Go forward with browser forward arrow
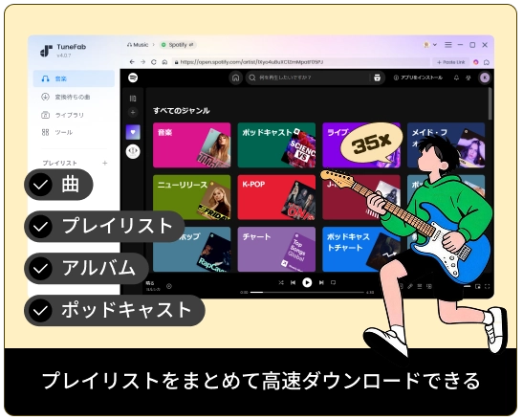The image size is (523, 420). click(x=142, y=62)
